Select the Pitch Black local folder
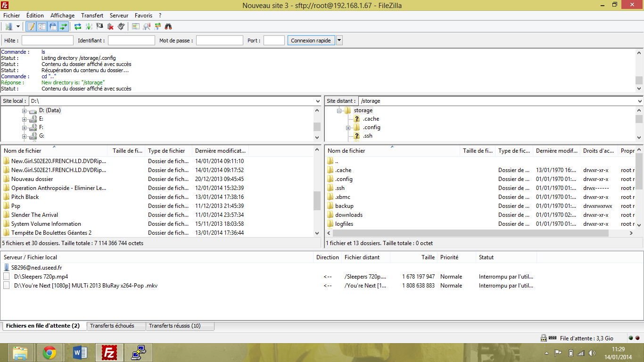The width and height of the screenshot is (644, 362). coord(25,197)
